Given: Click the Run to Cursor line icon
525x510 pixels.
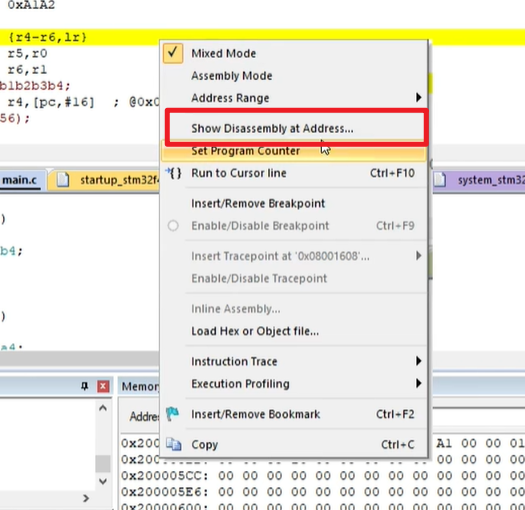Looking at the screenshot, I should (x=173, y=173).
